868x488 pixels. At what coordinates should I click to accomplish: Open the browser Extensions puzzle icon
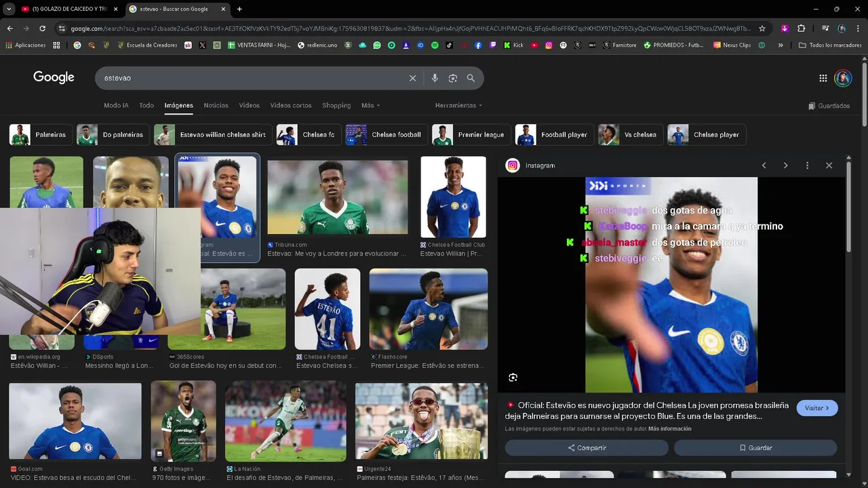click(x=801, y=28)
